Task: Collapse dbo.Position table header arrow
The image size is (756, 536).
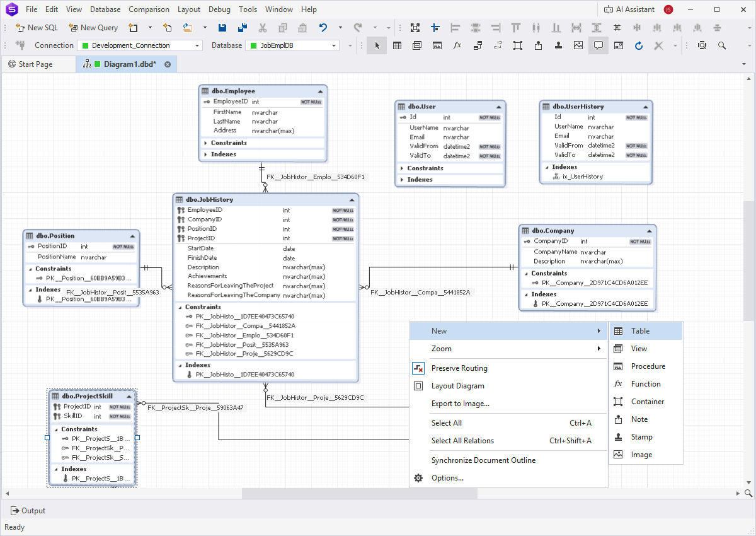Action: (132, 236)
